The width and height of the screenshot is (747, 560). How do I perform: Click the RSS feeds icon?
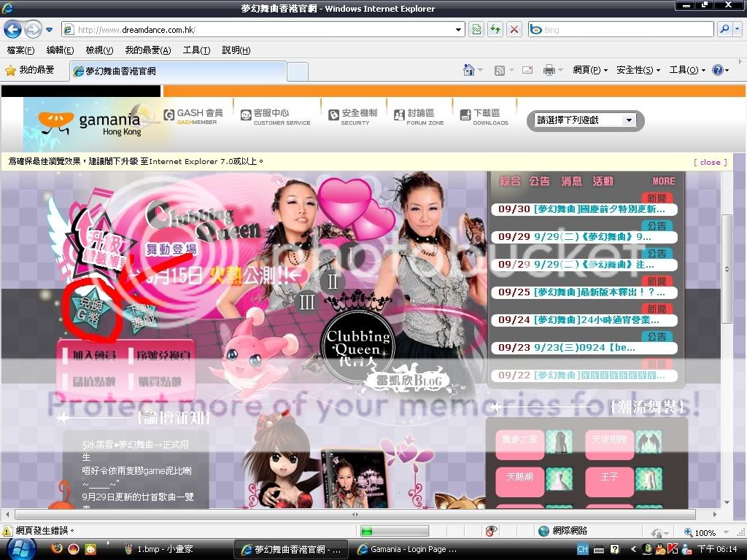pos(500,70)
